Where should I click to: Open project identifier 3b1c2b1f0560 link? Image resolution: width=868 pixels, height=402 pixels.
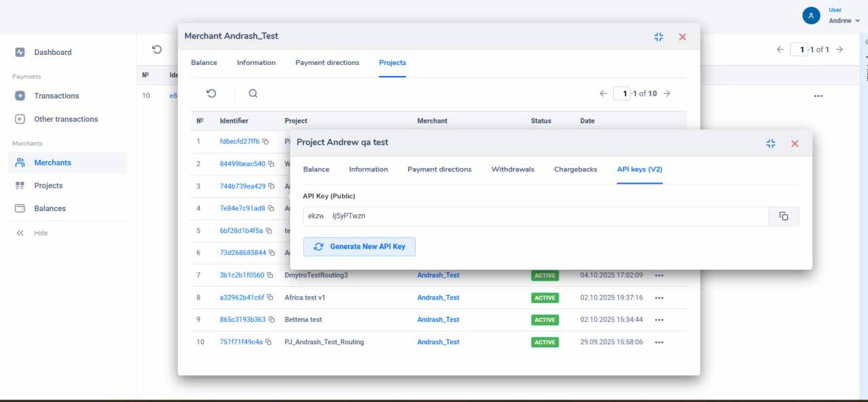pos(242,275)
